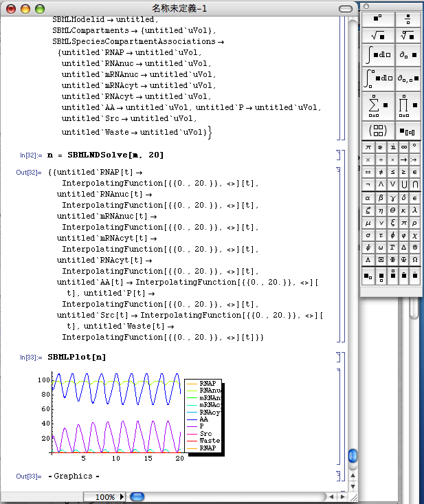The width and height of the screenshot is (424, 504).
Task: Insert the Greek letter alpha
Action: tap(368, 198)
